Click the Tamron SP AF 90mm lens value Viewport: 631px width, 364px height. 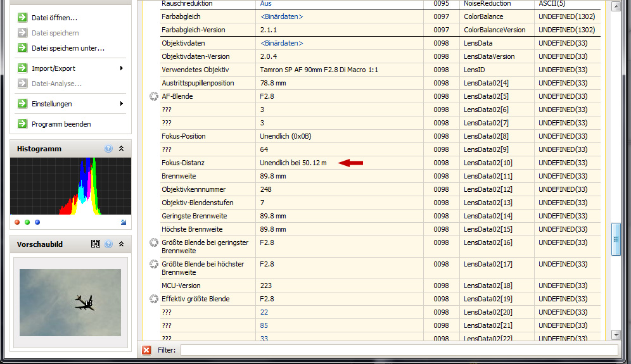(319, 70)
